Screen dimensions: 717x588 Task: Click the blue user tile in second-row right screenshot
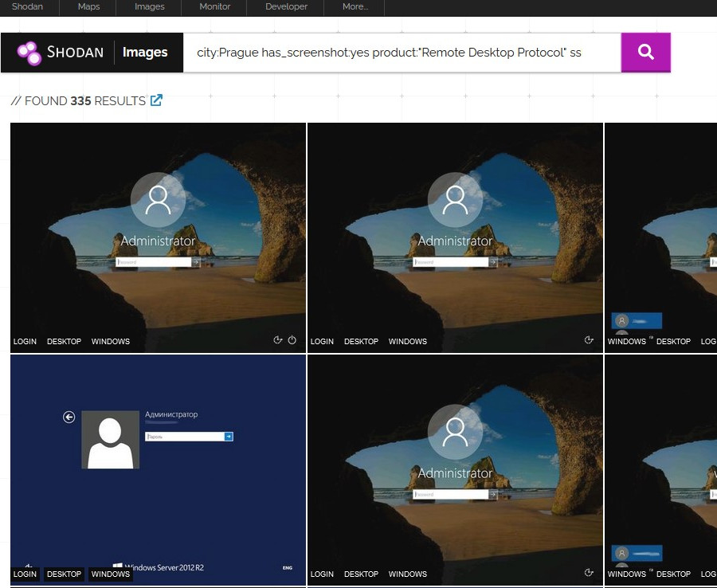(x=637, y=553)
